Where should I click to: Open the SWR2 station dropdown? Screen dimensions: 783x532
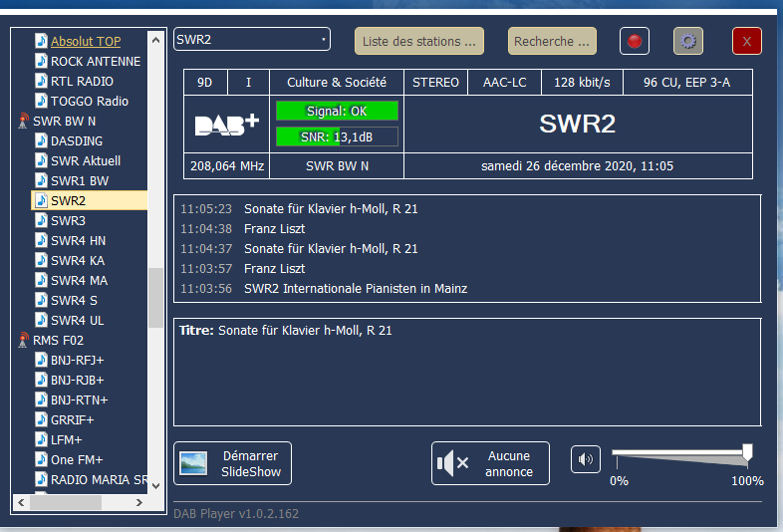tap(252, 40)
